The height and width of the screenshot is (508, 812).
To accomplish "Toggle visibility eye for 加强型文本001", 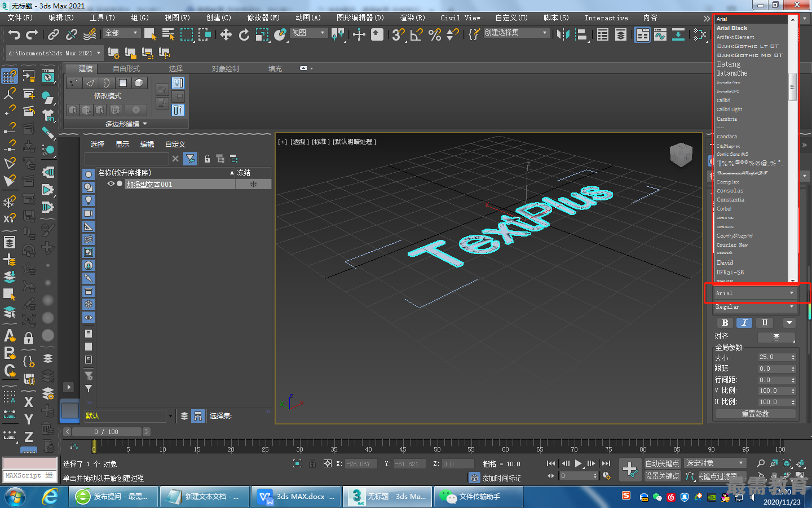I will click(x=111, y=184).
